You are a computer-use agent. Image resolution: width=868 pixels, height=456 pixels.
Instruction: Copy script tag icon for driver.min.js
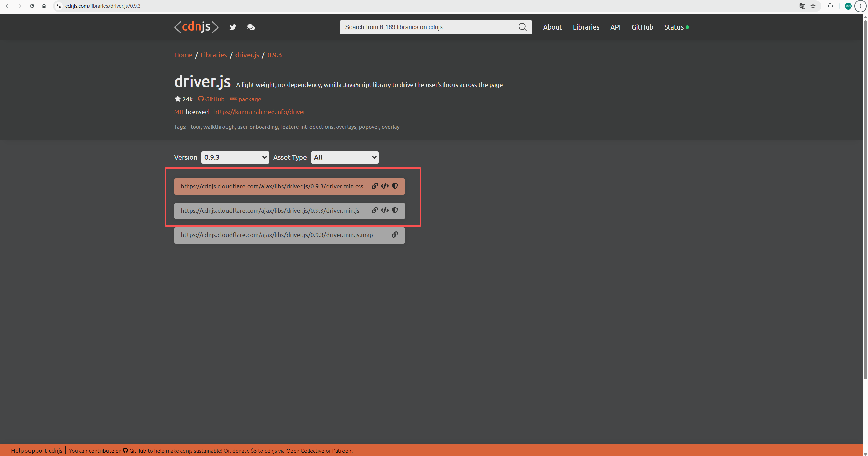pos(384,210)
